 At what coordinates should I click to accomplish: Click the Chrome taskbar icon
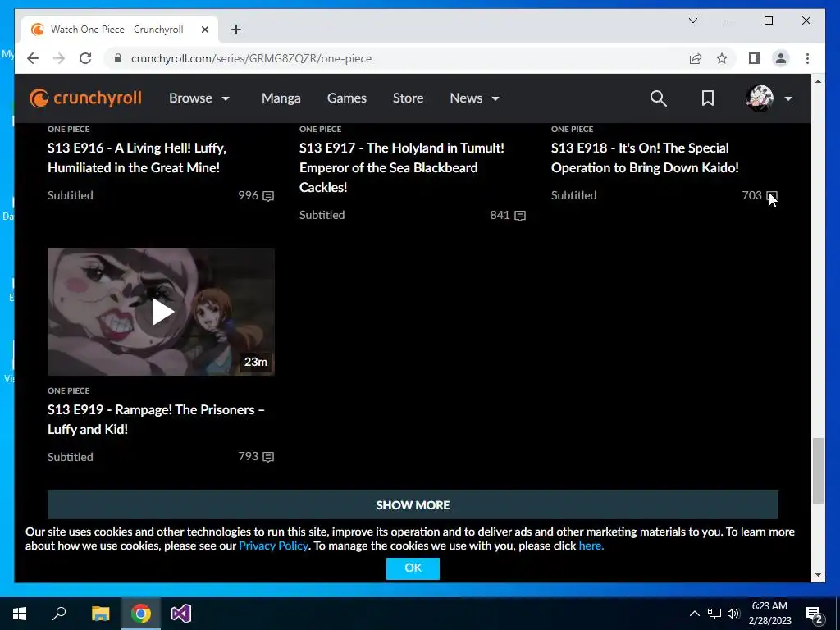click(141, 614)
